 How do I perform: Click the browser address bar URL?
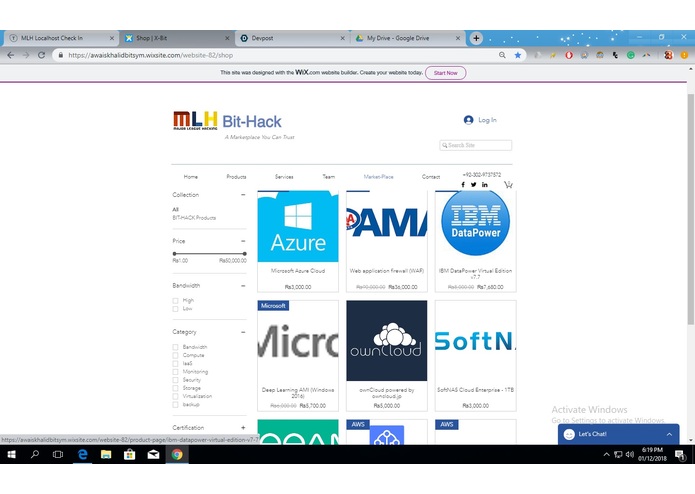pos(151,55)
